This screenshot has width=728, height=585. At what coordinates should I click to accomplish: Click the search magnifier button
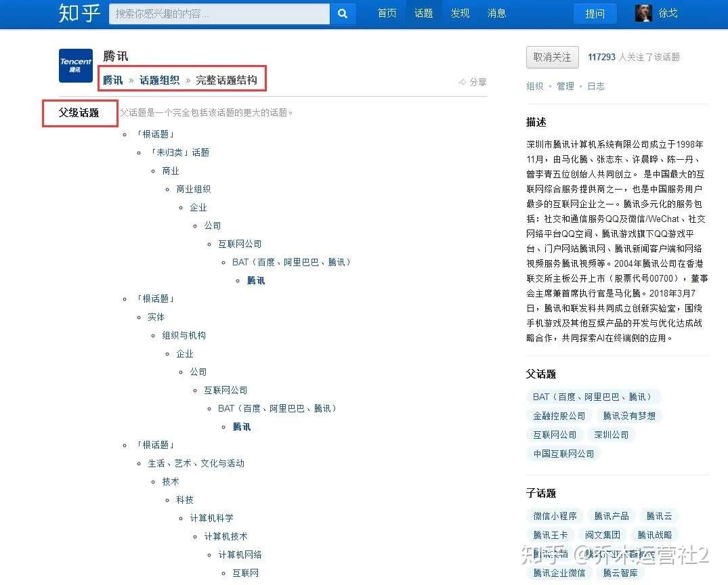[x=343, y=14]
